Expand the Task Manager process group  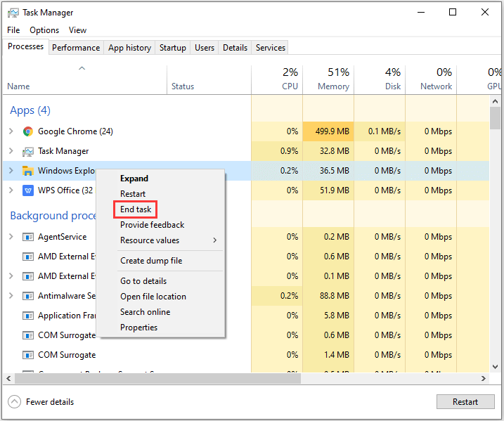point(11,151)
